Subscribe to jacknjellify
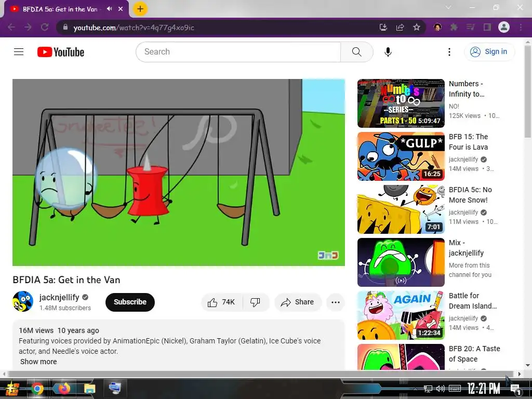532x399 pixels. (x=130, y=302)
